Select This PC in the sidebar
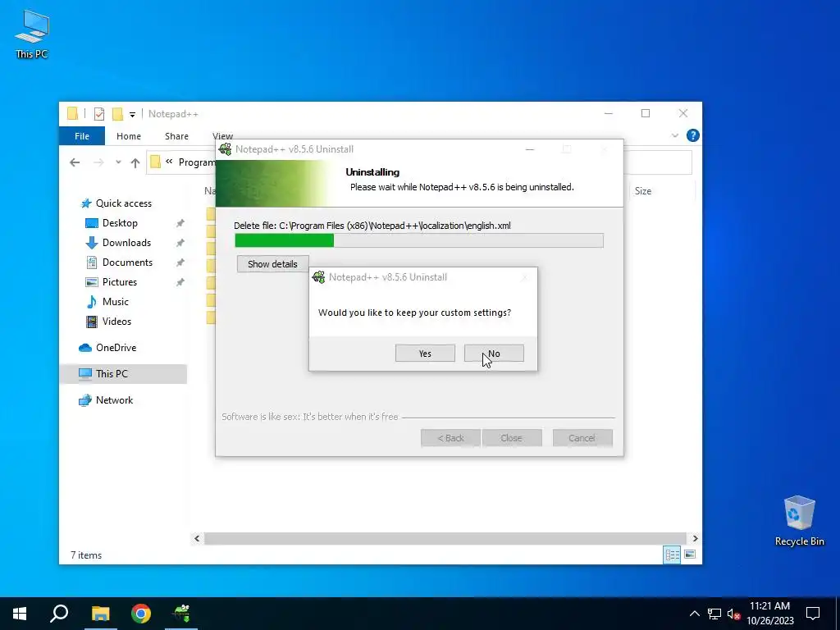 pos(112,374)
